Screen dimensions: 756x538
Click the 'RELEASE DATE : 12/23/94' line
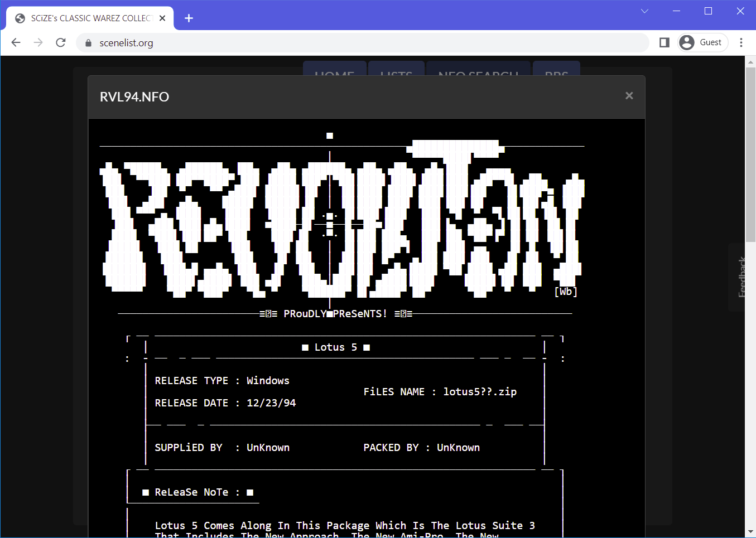225,403
